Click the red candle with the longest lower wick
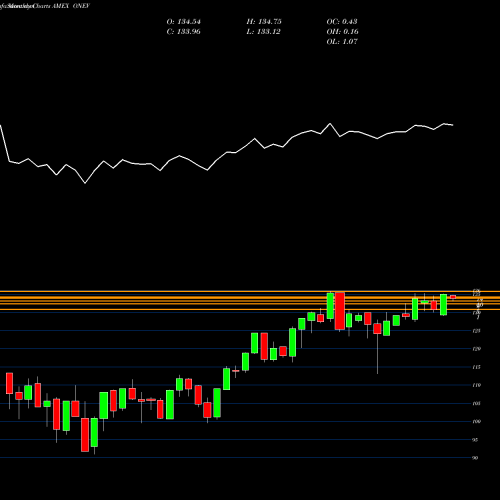The height and width of the screenshot is (500, 500). 377,328
